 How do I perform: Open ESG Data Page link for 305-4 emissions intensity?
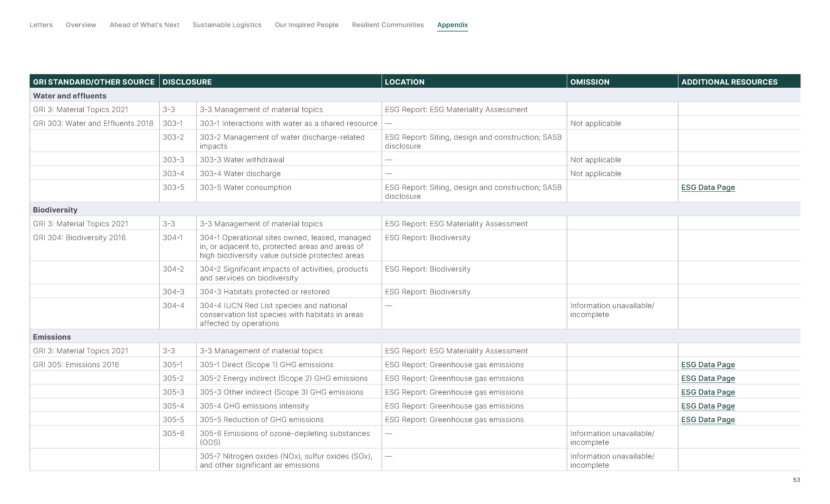[707, 406]
